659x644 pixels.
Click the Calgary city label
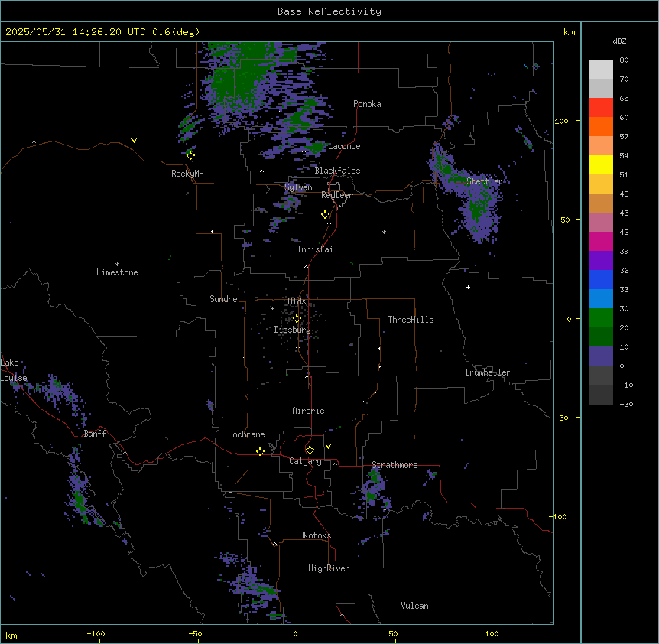(x=306, y=461)
